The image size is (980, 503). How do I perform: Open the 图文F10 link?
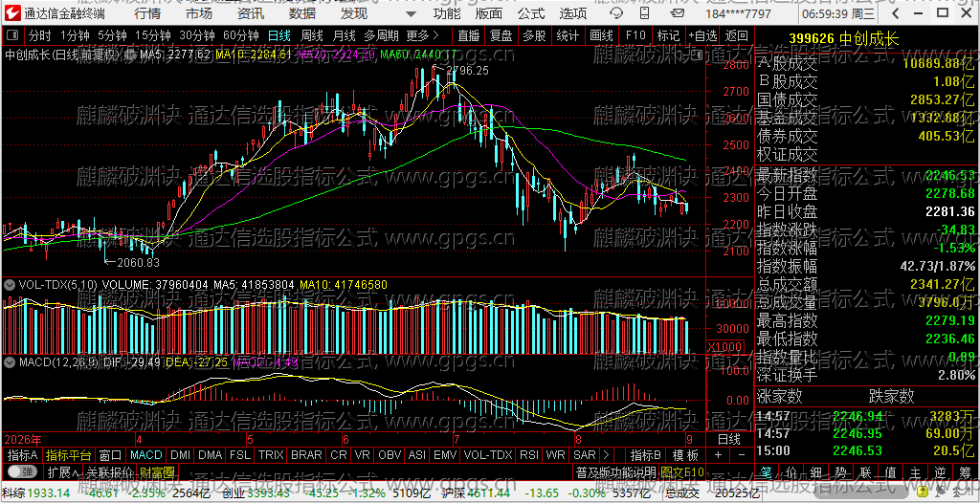point(682,471)
